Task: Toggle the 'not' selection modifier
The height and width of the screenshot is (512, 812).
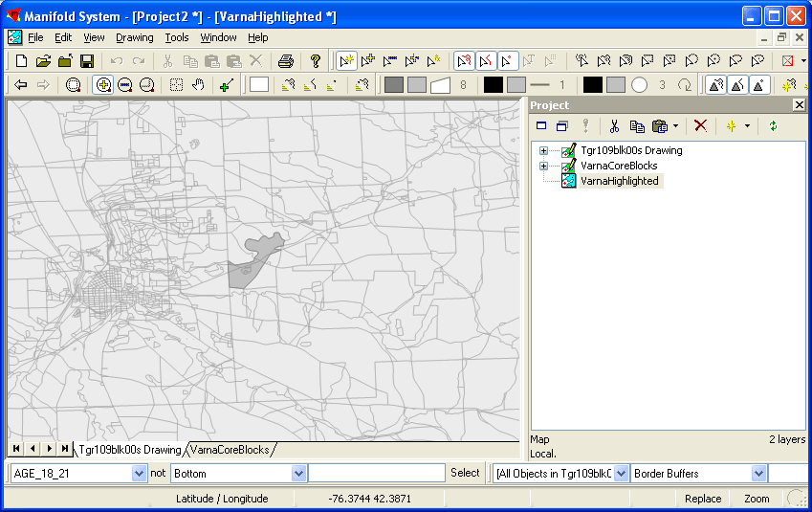Action: click(158, 473)
